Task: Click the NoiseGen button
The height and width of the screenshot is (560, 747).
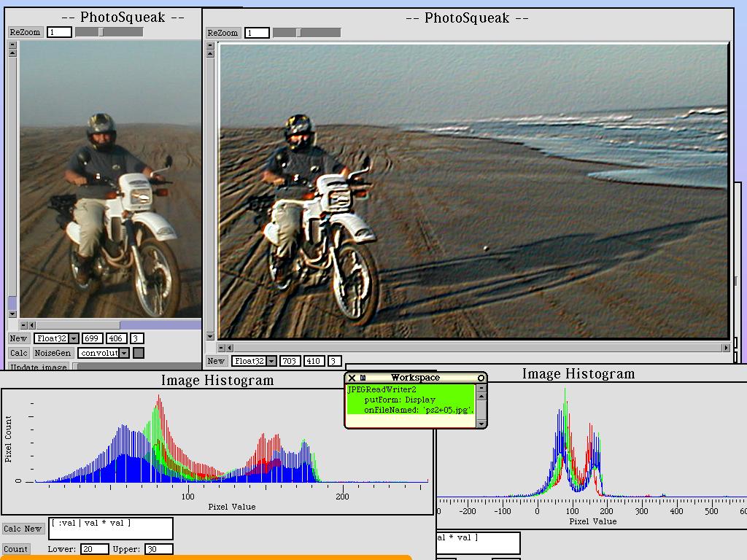Action: click(53, 353)
